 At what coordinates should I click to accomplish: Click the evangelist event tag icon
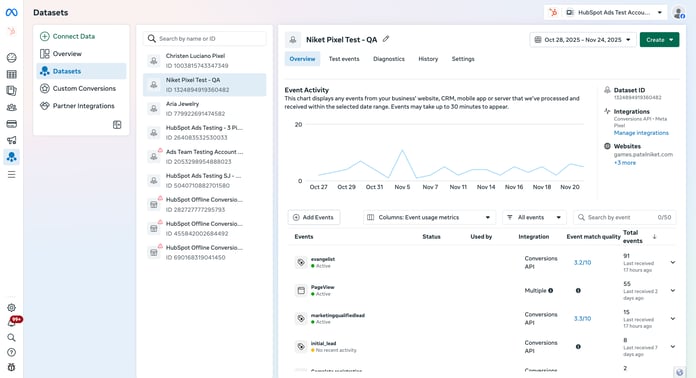point(301,262)
